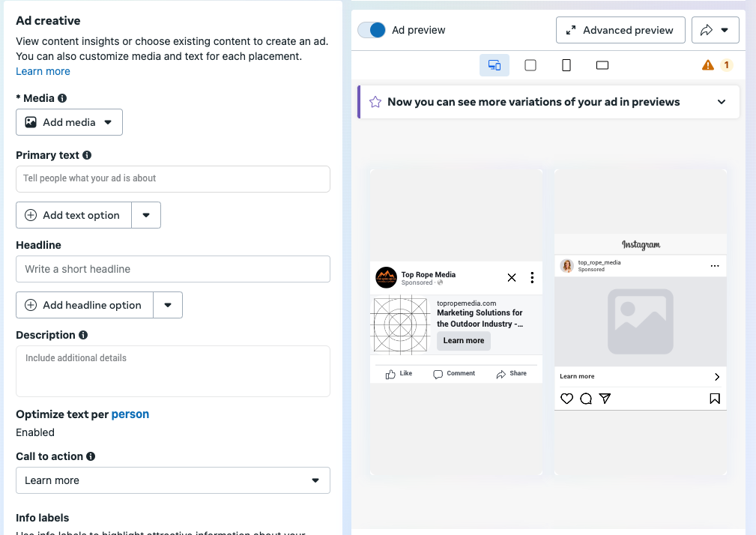Click the Add media image icon

coord(31,122)
